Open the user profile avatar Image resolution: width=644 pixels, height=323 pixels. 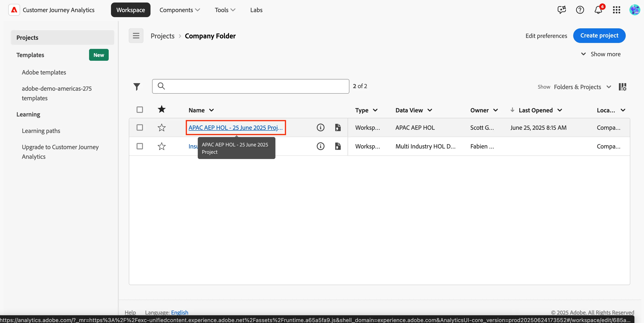634,10
